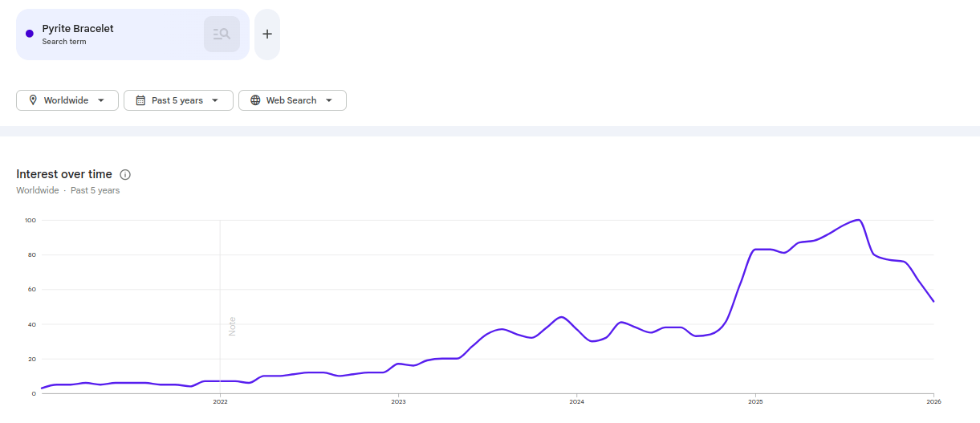Expand the Worldwide dropdown arrow
Screen dimensions: 980x423
(101, 100)
